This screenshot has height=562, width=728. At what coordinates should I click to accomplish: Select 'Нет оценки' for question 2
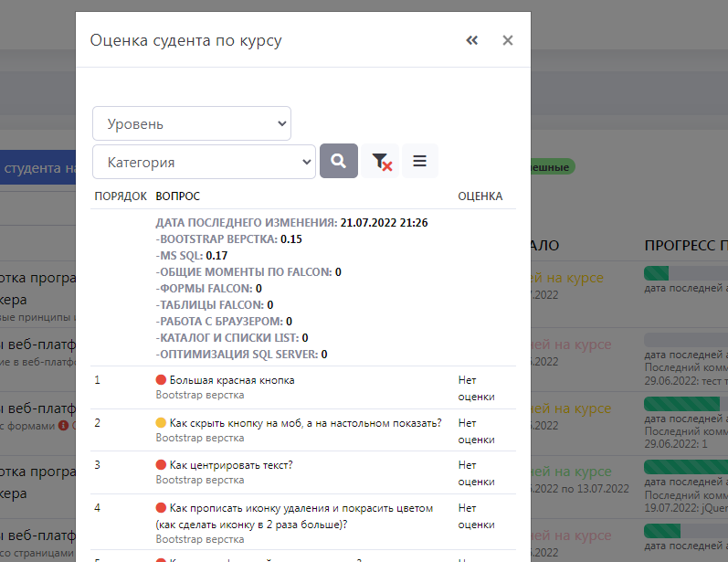click(x=476, y=430)
